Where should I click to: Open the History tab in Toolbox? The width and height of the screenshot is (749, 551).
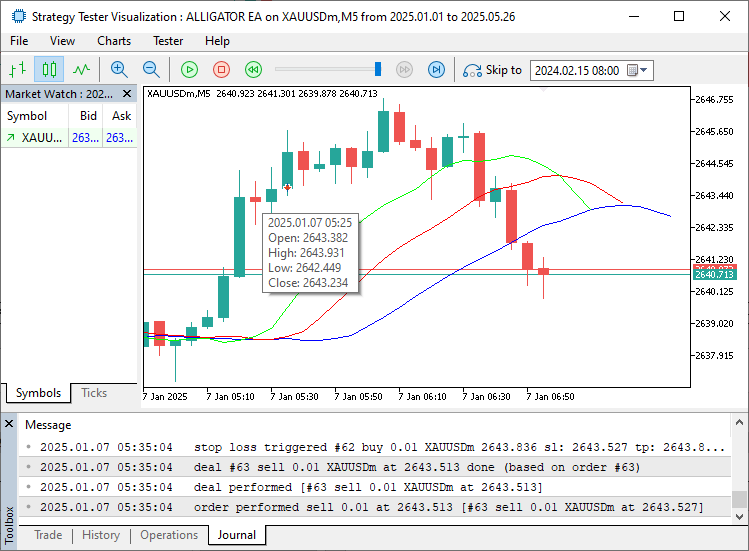[x=101, y=535]
